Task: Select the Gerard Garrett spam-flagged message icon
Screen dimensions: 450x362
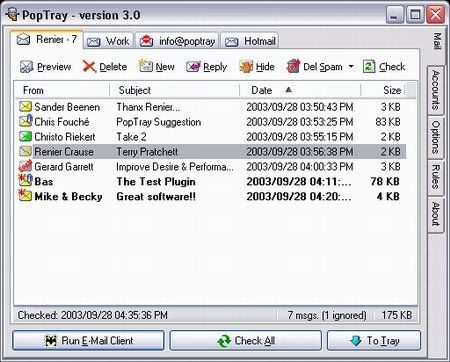Action: [25, 166]
